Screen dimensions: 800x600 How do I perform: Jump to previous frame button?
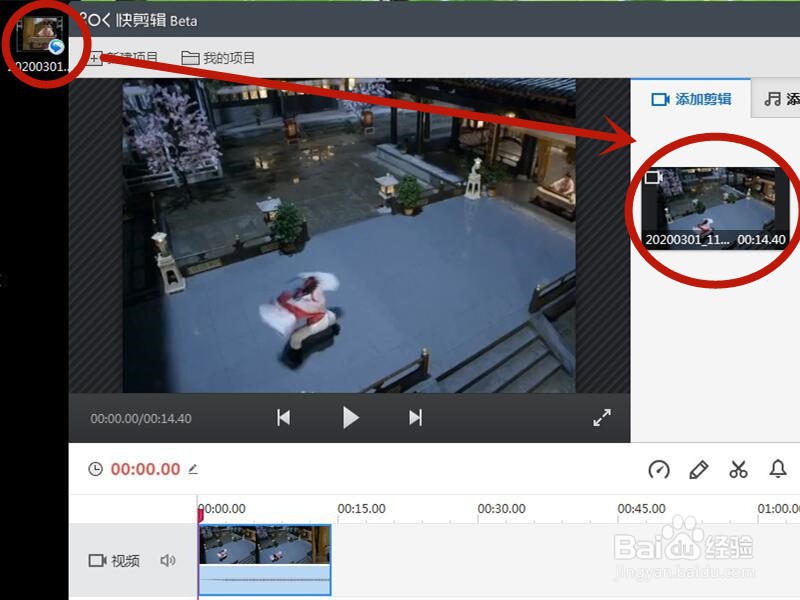point(284,418)
